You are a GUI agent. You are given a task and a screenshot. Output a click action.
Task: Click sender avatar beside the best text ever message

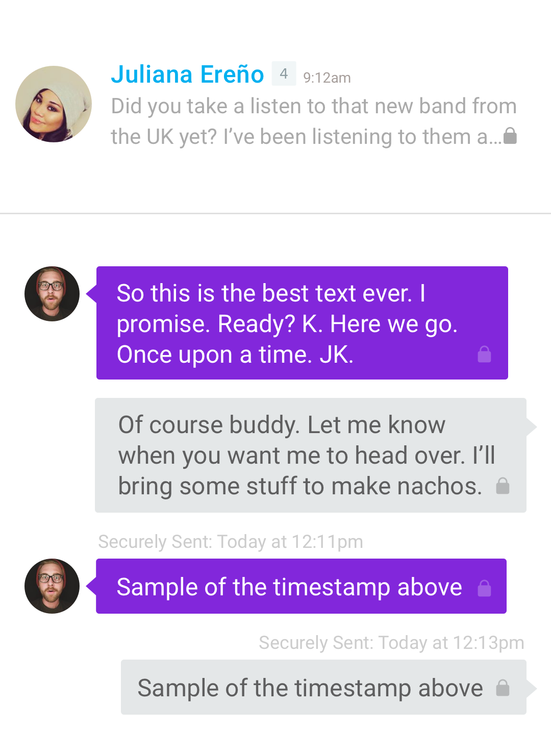tap(52, 294)
